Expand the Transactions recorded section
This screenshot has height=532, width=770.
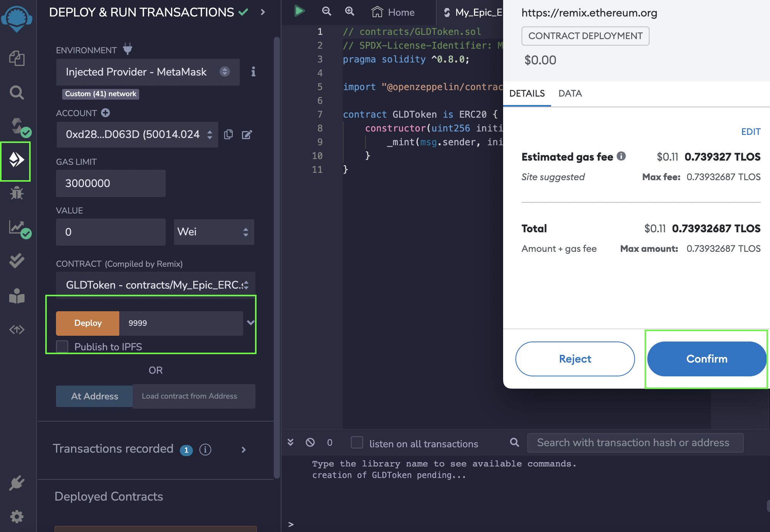[244, 450]
